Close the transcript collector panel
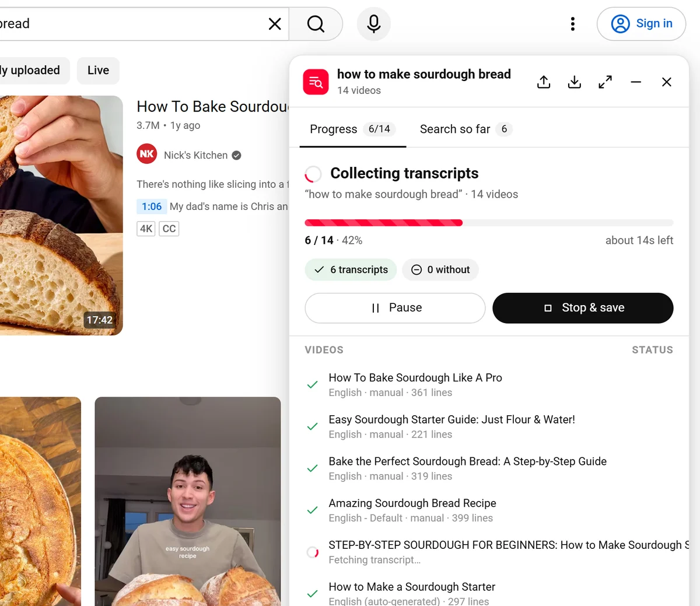Viewport: 700px width, 606px height. (667, 82)
